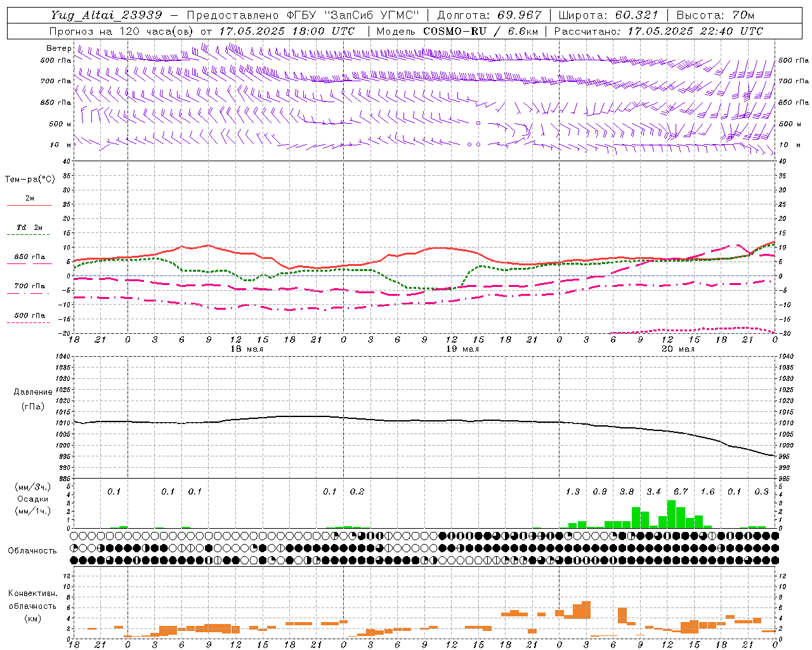Click the "Ветер" wind panel label

tap(59, 48)
